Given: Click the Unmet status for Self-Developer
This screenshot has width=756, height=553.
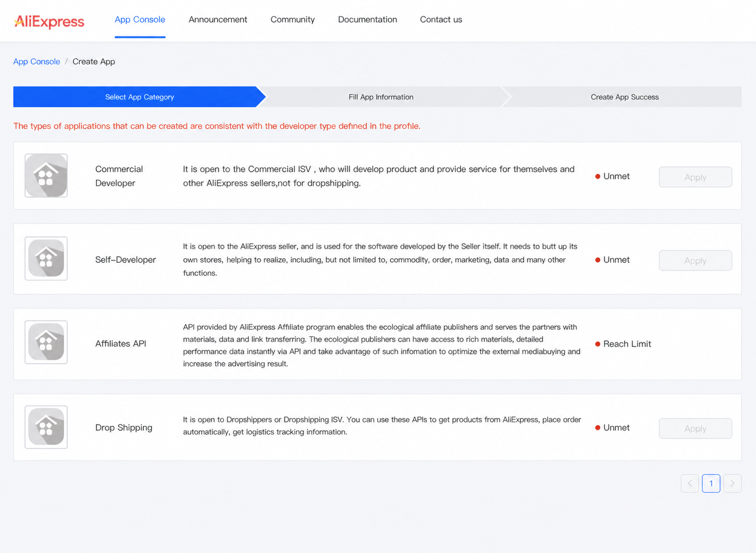Looking at the screenshot, I should (616, 260).
